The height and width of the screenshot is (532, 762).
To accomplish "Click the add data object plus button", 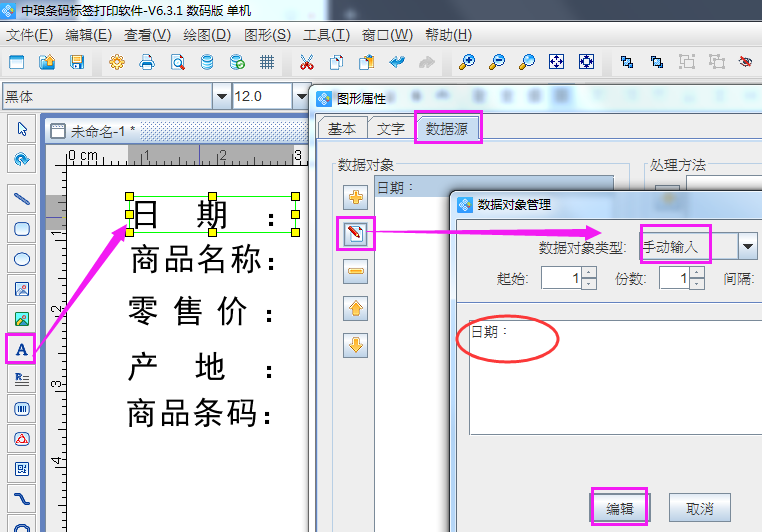I will [355, 197].
